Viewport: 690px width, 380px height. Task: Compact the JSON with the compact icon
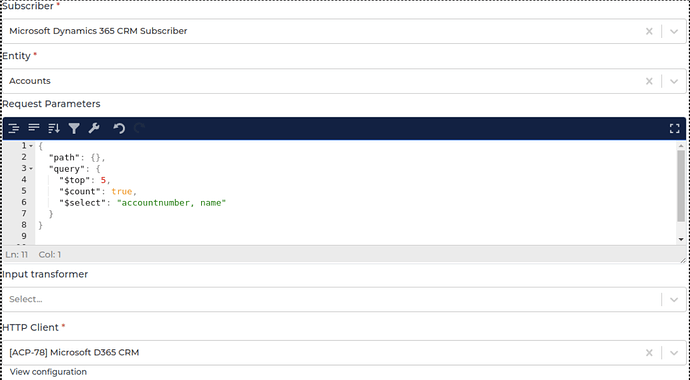pos(34,128)
